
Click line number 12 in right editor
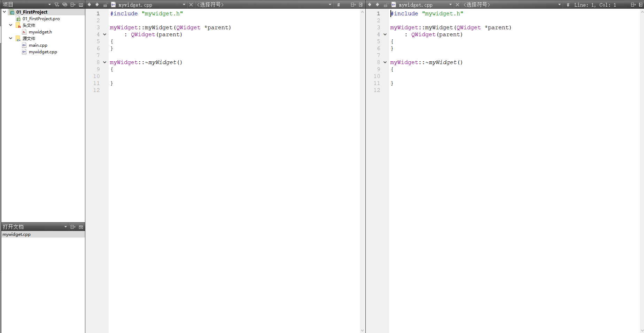point(377,90)
